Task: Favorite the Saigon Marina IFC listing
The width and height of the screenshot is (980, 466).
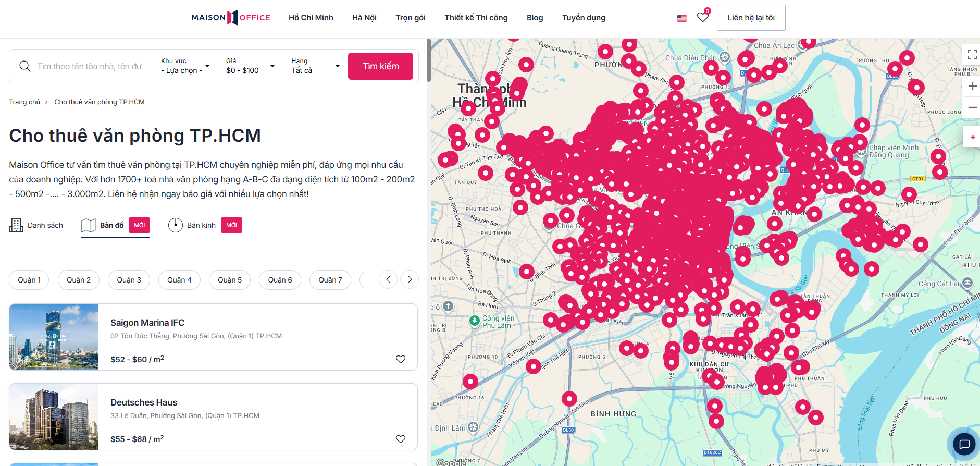Action: click(x=400, y=359)
